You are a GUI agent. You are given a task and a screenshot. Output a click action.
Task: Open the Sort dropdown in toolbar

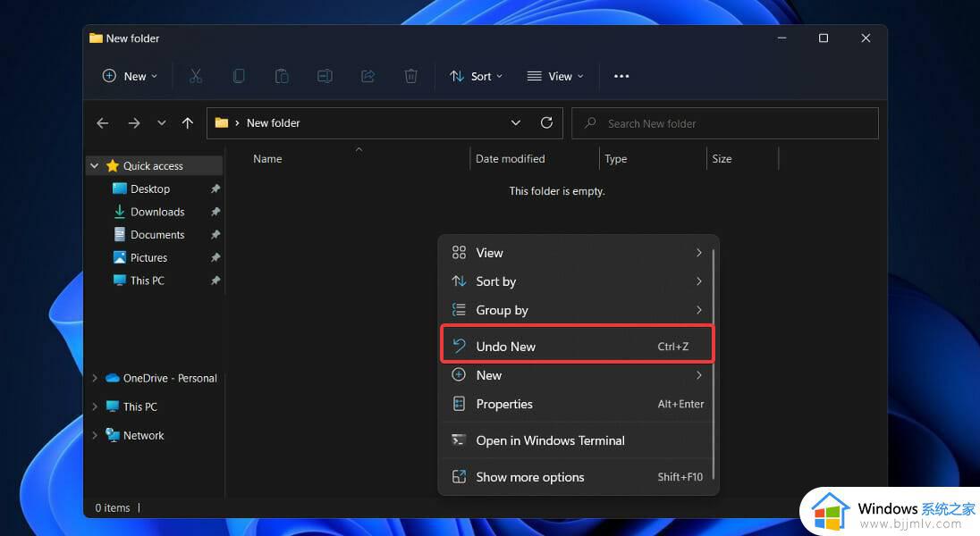[x=476, y=76]
